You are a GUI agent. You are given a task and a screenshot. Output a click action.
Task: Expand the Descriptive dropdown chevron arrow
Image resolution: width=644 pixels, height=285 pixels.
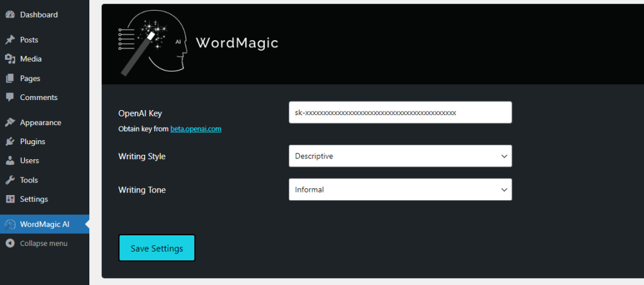click(504, 157)
